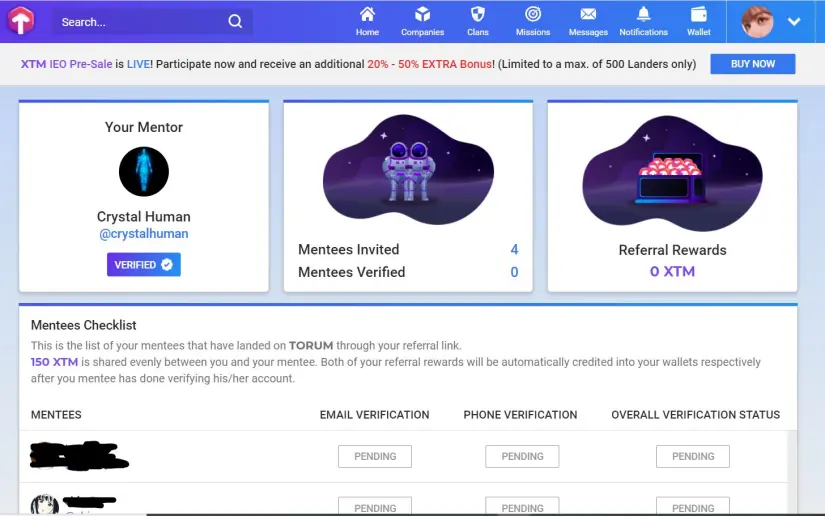Follow the XTM IEO Pre-Sale link
This screenshot has height=516, width=825.
66,64
